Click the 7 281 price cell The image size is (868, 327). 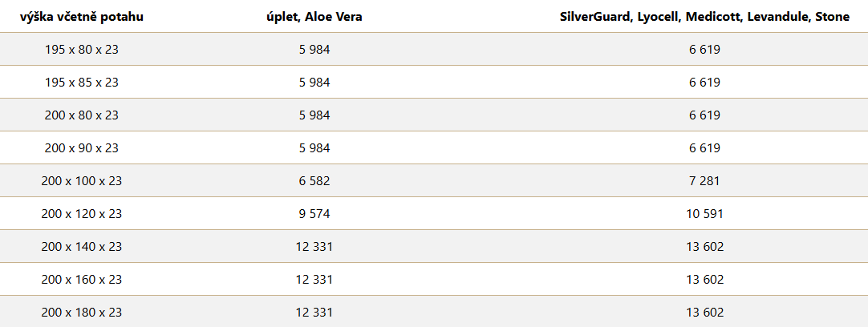pos(704,181)
